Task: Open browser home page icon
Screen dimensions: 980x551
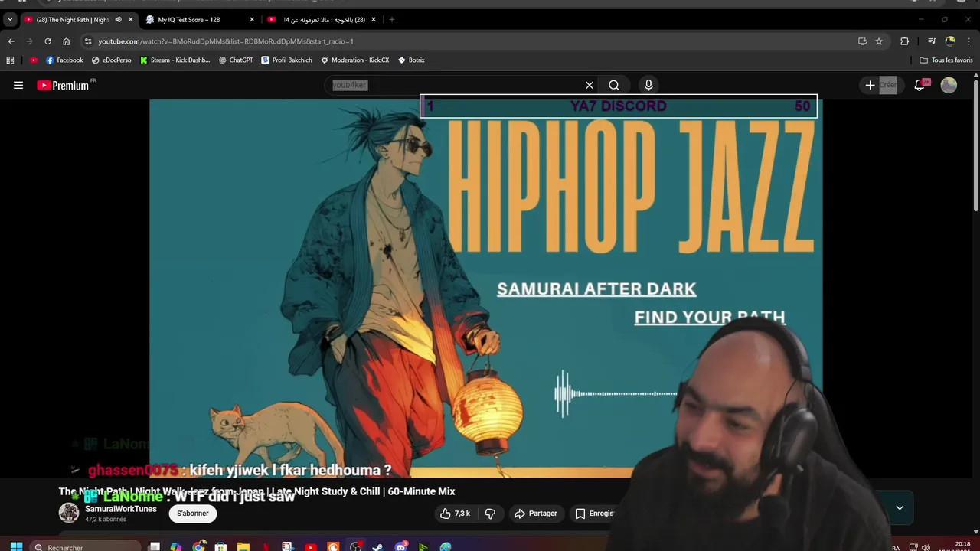Action: pos(66,41)
